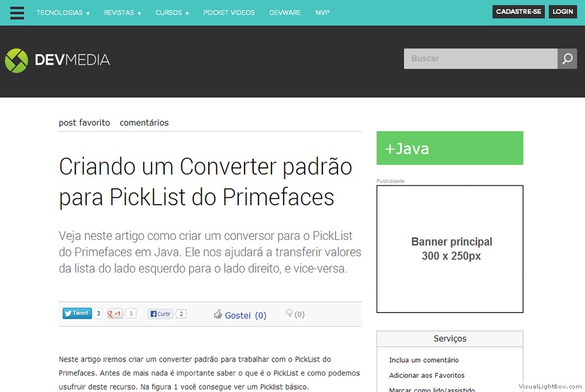The width and height of the screenshot is (585, 392).
Task: Click the search magnifier icon
Action: pyautogui.click(x=567, y=59)
